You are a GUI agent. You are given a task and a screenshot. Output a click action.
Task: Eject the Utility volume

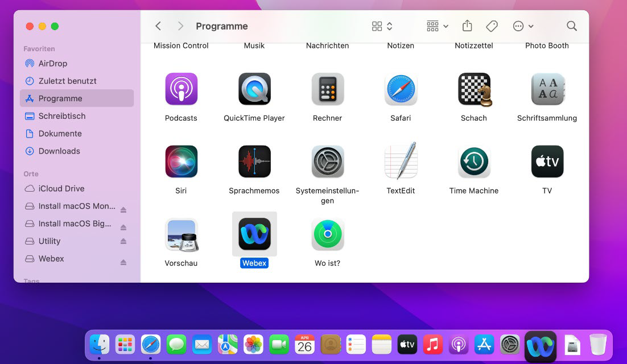tap(123, 241)
